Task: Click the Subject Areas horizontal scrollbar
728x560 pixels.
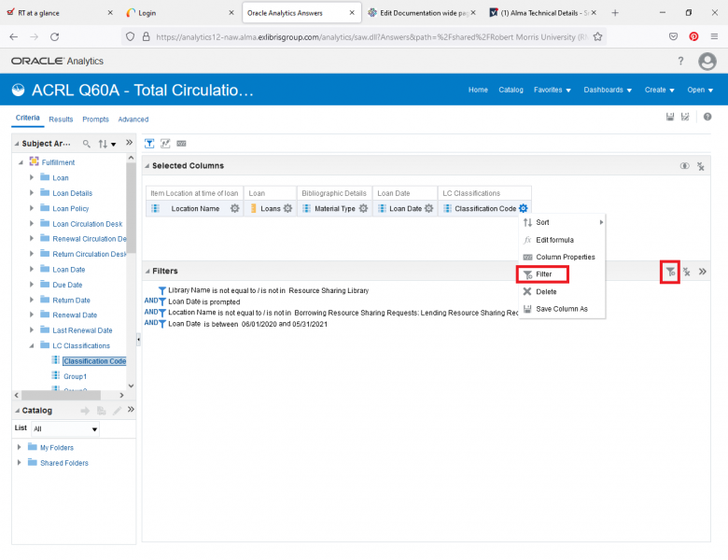Action: click(x=61, y=395)
